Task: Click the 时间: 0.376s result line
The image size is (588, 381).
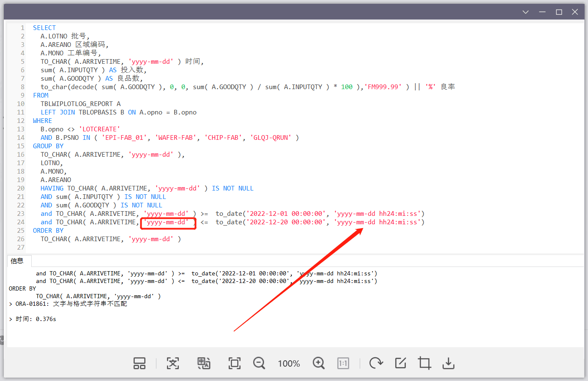Action: pyautogui.click(x=33, y=319)
